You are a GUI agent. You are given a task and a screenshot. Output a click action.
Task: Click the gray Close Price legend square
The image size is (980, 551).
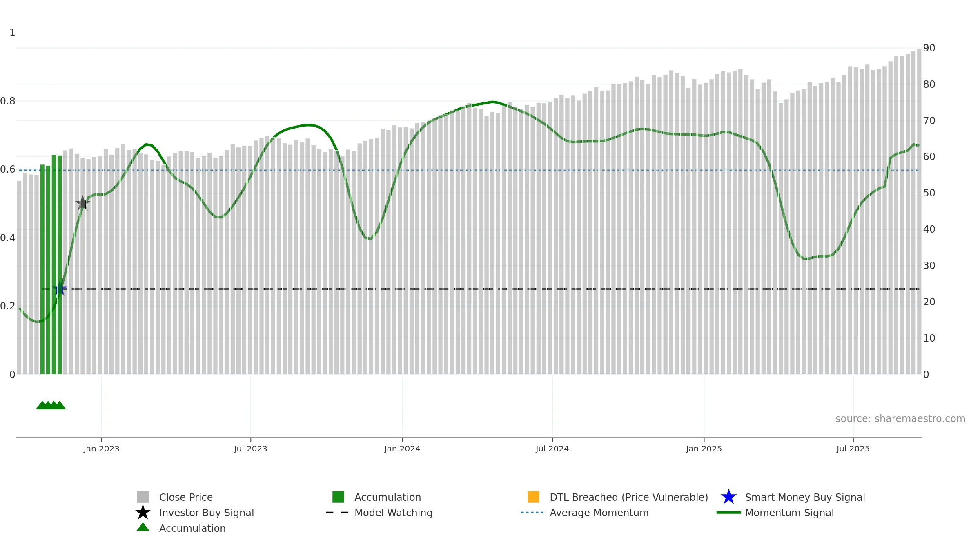click(143, 497)
